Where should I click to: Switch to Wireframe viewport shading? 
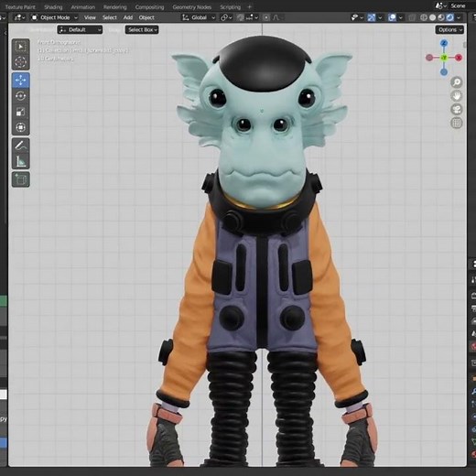424,17
